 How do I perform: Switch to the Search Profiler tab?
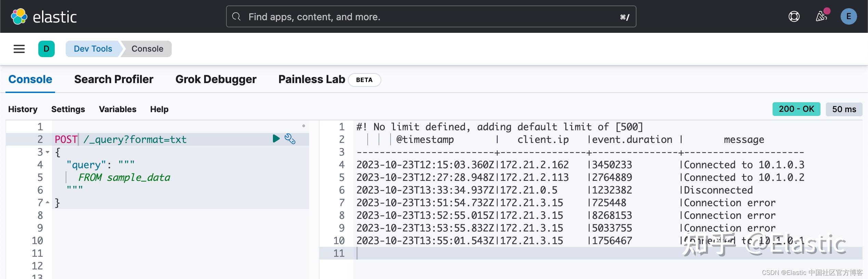114,79
